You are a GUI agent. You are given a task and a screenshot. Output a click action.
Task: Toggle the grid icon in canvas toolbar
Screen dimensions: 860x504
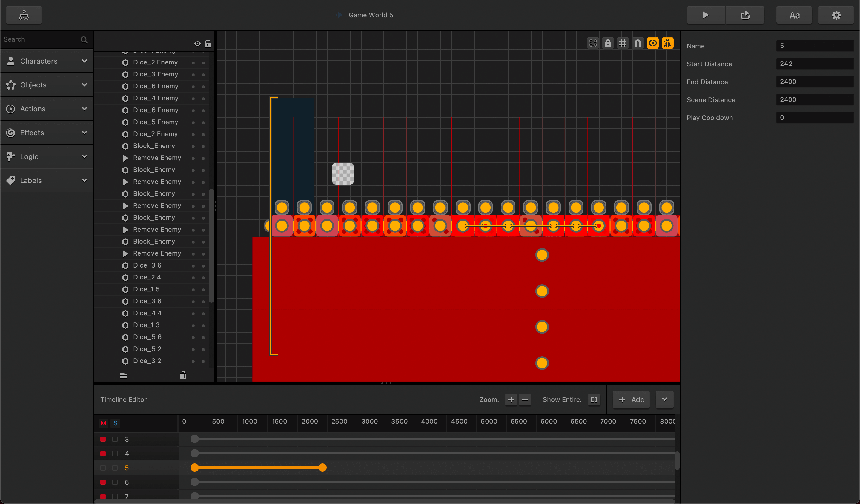coord(623,43)
